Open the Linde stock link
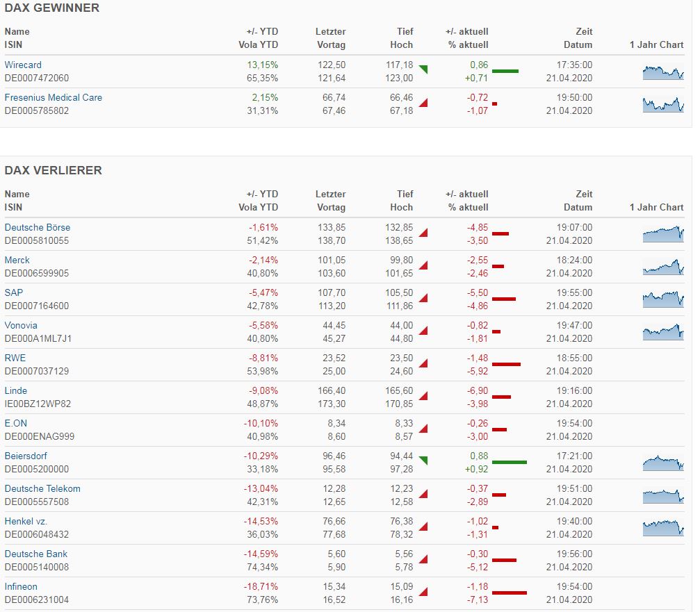This screenshot has width=700, height=612. [x=16, y=390]
